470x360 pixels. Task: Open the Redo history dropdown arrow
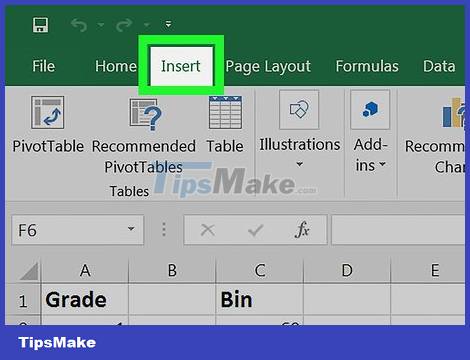(x=146, y=25)
